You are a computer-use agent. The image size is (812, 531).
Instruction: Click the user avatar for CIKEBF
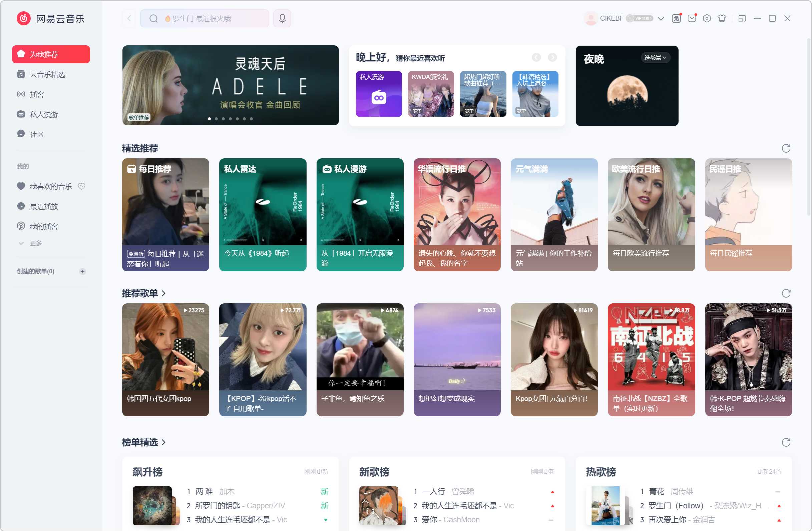pyautogui.click(x=590, y=18)
